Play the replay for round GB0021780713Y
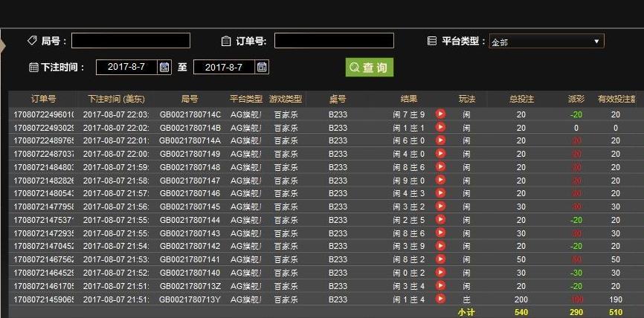Screen dimensions: 644x318 [x=440, y=299]
